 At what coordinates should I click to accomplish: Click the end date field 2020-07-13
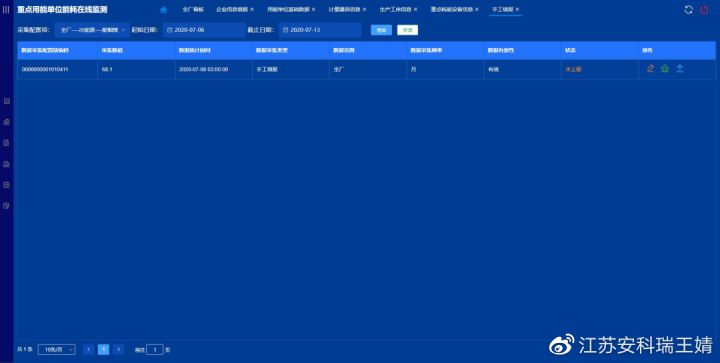320,30
